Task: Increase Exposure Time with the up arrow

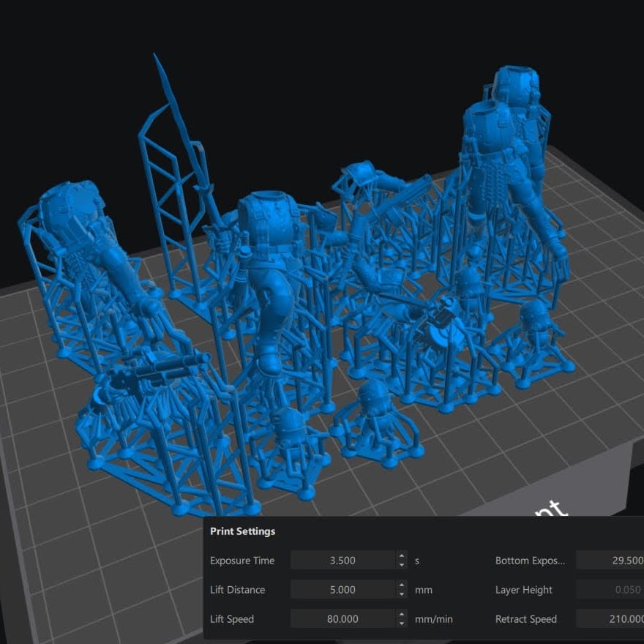Action: point(402,556)
